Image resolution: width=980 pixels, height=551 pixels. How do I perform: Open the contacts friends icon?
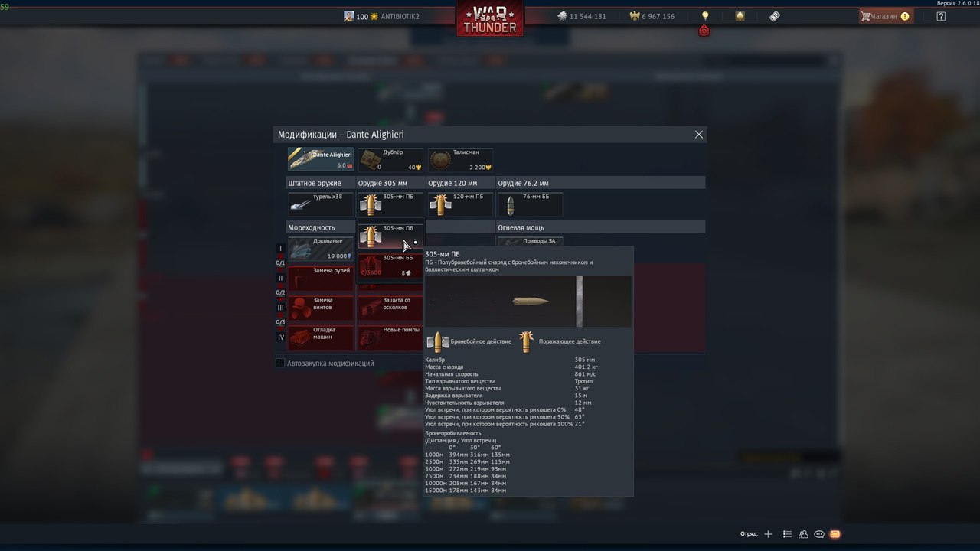[x=803, y=534]
